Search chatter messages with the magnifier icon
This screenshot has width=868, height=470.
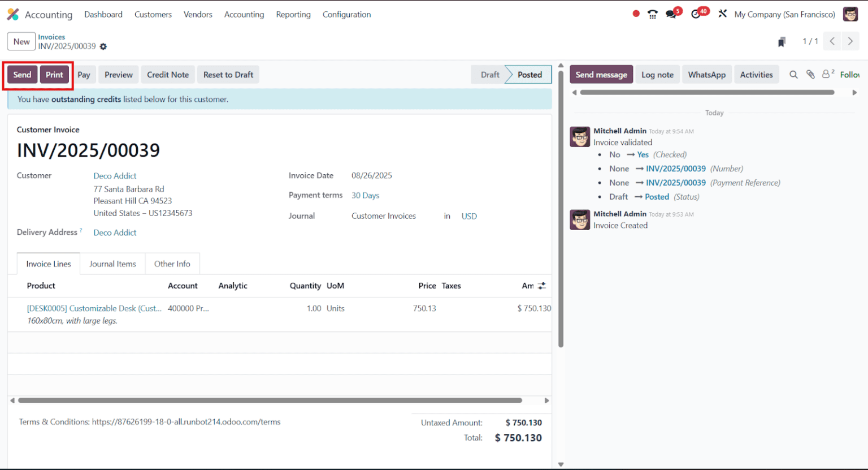[793, 74]
